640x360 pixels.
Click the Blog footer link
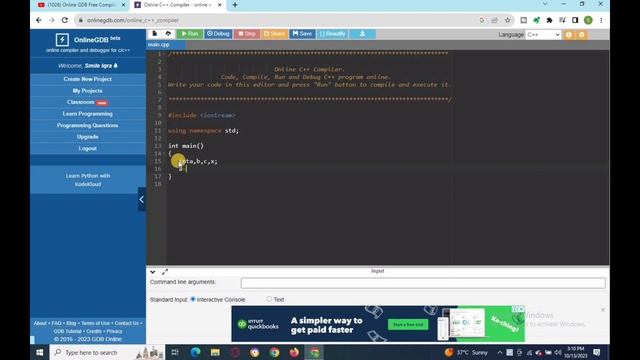pyautogui.click(x=71, y=323)
